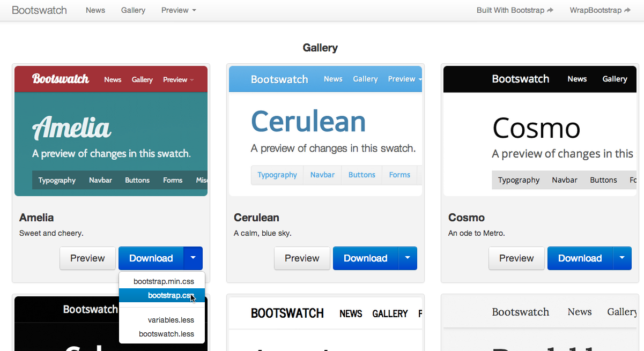Download the Amelia theme
Screen dimensions: 644x351
coord(151,258)
